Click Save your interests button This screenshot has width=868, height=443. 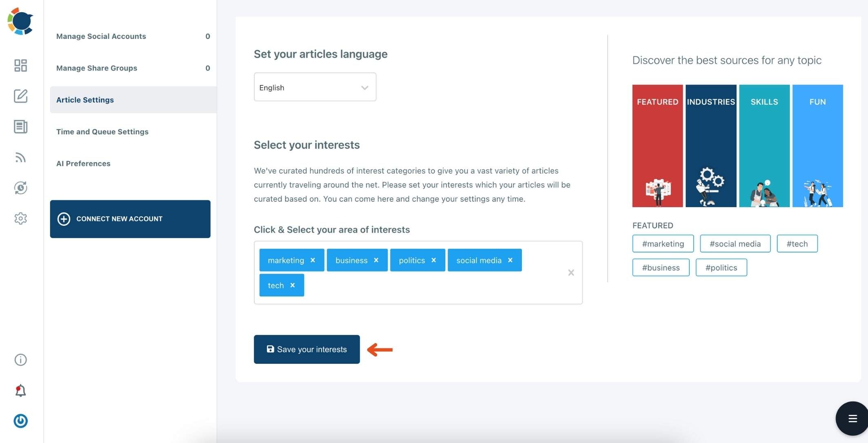point(307,349)
